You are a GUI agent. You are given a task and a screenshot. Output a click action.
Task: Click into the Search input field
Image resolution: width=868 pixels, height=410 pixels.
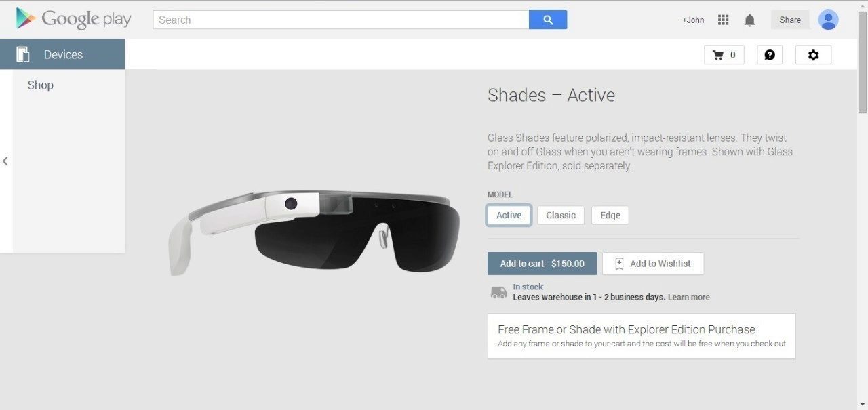coord(341,20)
